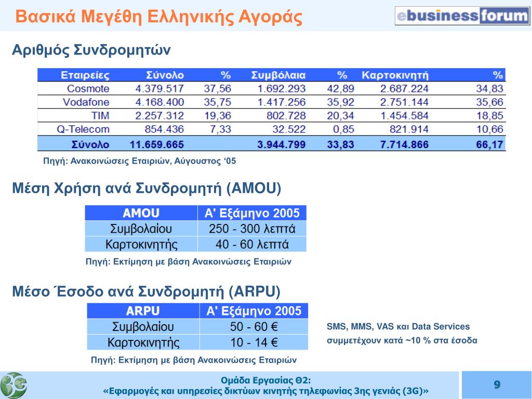532x399 pixels.
Task: Click the source note mentioning Αύγουστος '05
Action: pyautogui.click(x=139, y=161)
